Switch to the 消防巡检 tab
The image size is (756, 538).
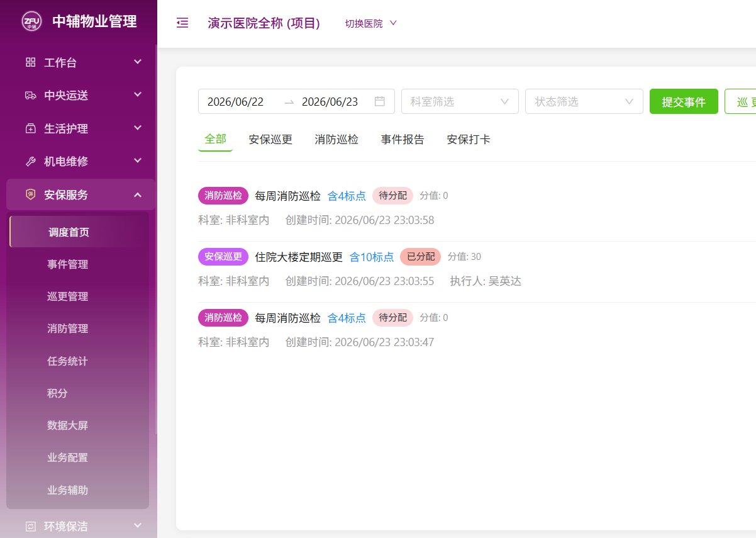pyautogui.click(x=336, y=139)
